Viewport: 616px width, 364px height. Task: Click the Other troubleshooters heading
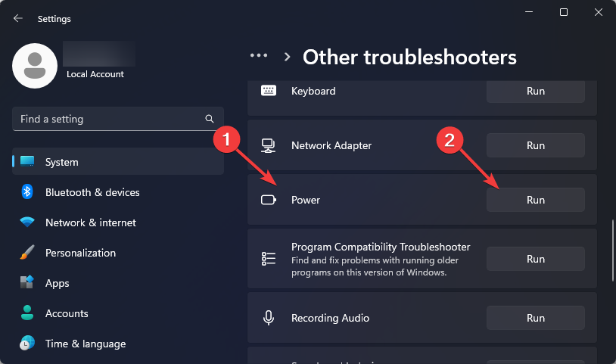click(x=409, y=58)
